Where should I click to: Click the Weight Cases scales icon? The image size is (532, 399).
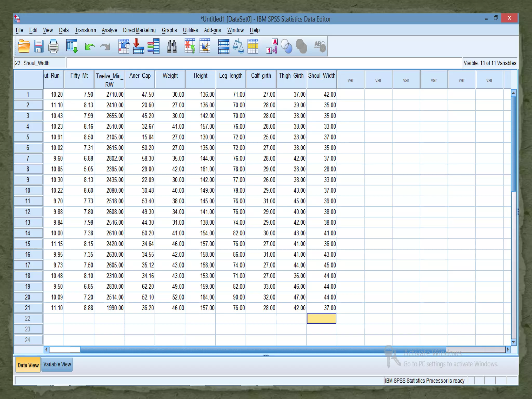coord(238,47)
